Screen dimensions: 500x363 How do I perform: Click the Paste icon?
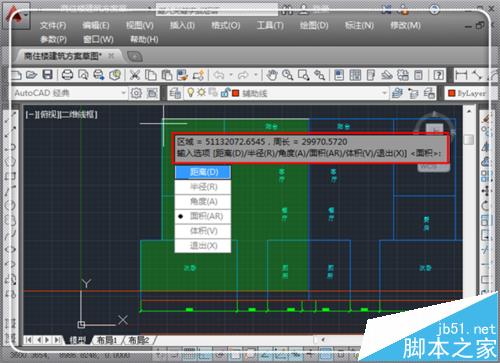pos(167,75)
